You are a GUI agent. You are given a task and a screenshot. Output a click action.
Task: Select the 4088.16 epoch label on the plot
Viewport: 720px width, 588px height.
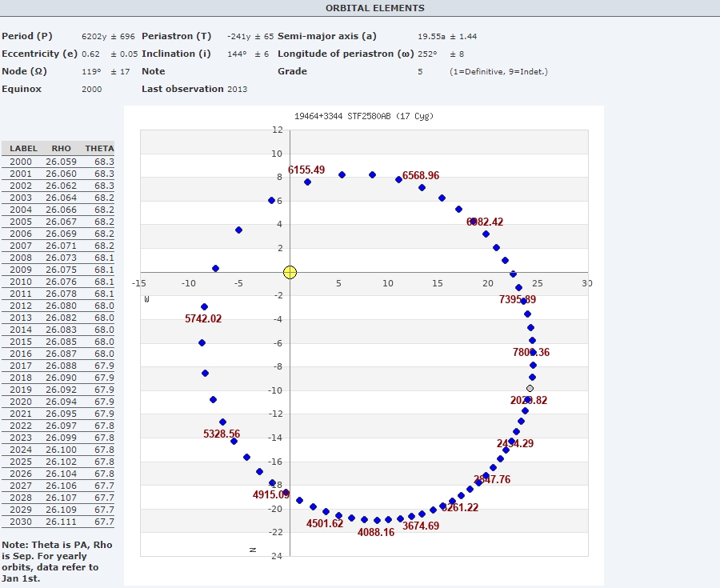pyautogui.click(x=375, y=532)
